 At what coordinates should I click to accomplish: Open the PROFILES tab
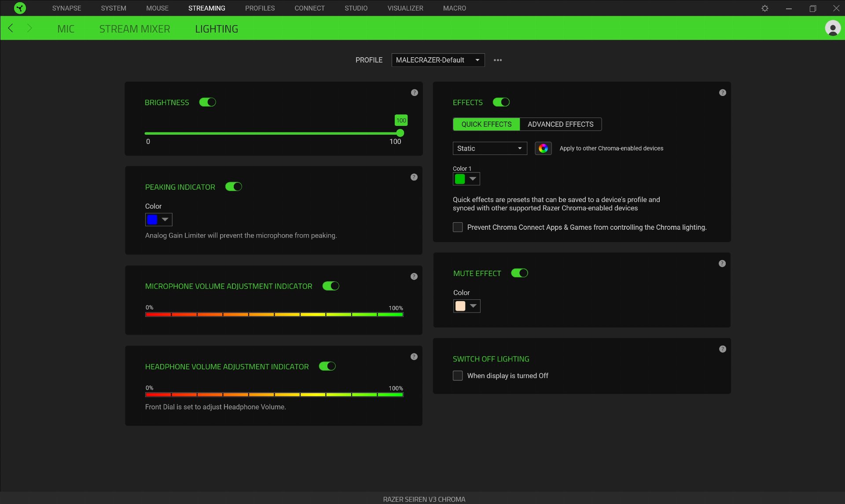click(260, 8)
